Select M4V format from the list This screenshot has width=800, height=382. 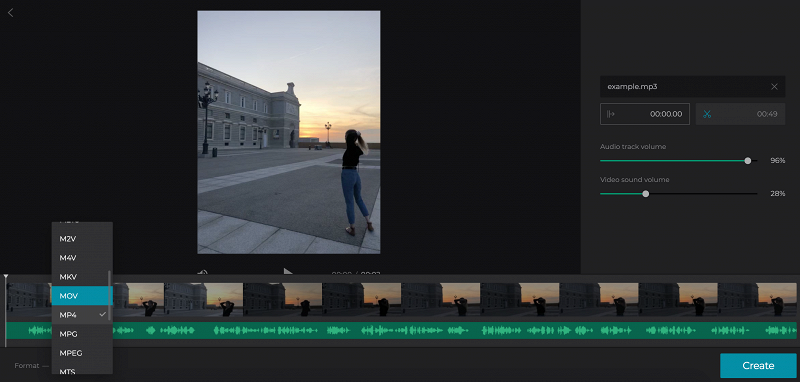point(82,258)
